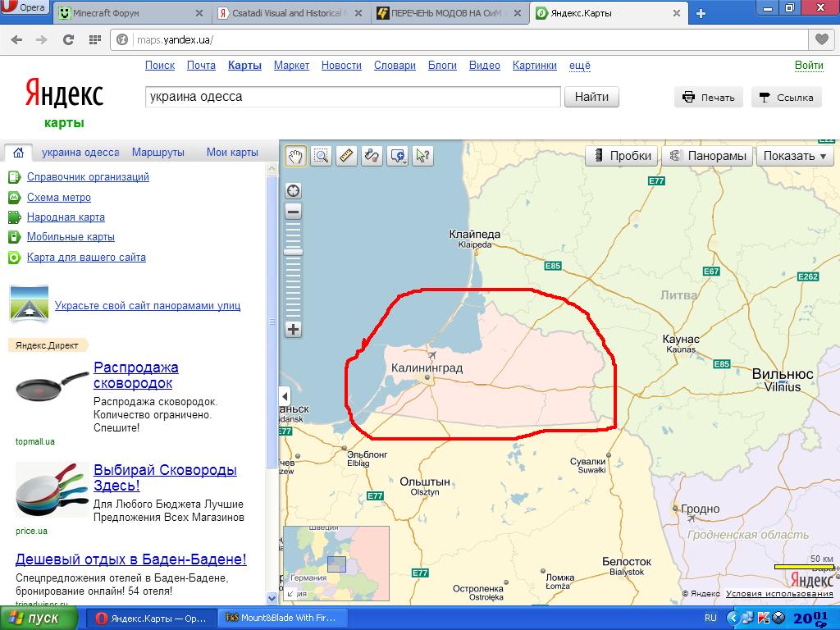Click the Карта для вашего сайта icon
840x630 pixels.
(14, 257)
